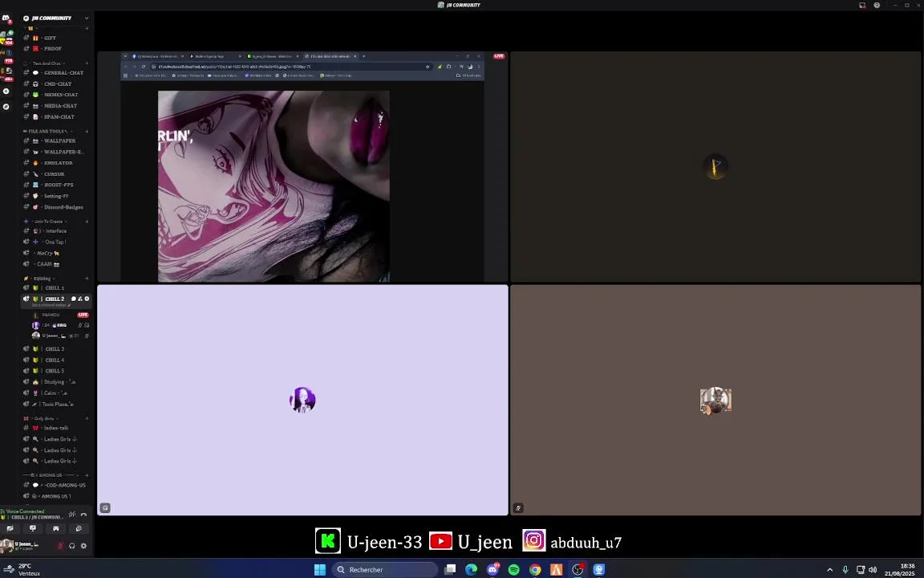This screenshot has width=924, height=578.
Task: Add channel to FILE AND TOOLS category
Action: click(87, 131)
